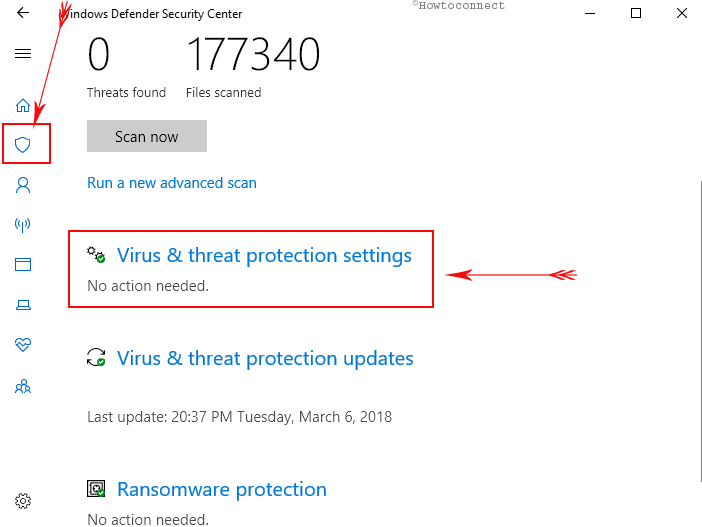Open Settings gear in sidebar
702x527 pixels.
(23, 501)
